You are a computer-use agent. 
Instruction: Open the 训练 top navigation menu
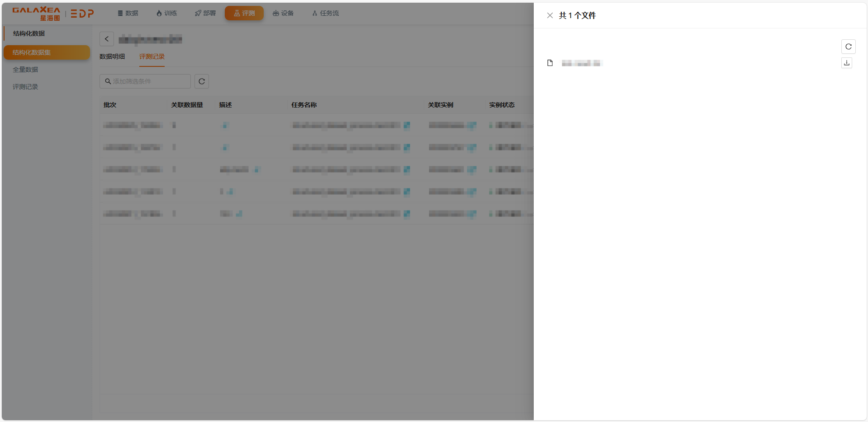[166, 13]
